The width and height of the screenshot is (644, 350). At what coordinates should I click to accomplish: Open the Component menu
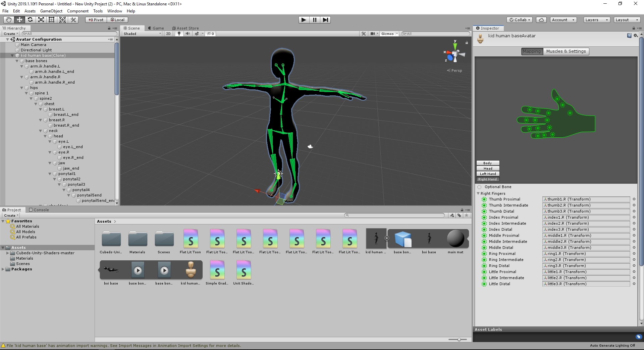[x=78, y=11]
